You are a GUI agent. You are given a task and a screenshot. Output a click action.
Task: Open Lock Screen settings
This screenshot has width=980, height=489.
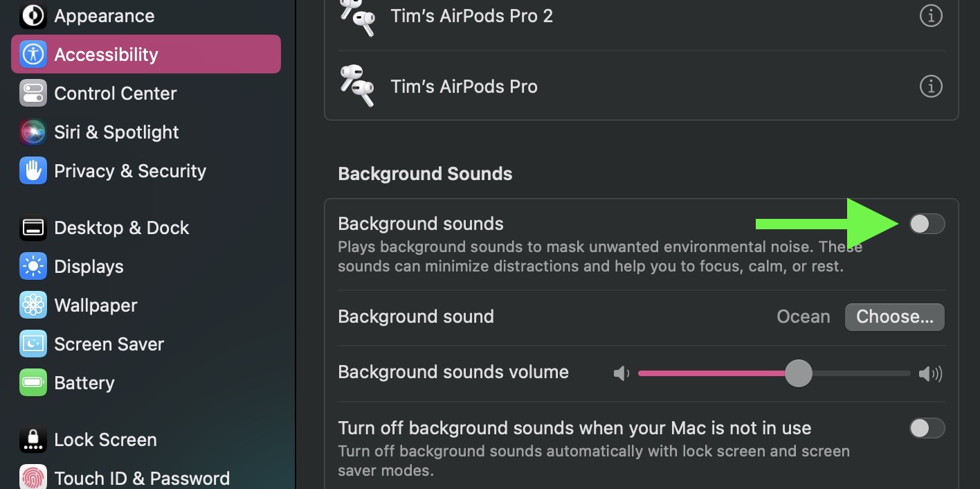tap(105, 440)
